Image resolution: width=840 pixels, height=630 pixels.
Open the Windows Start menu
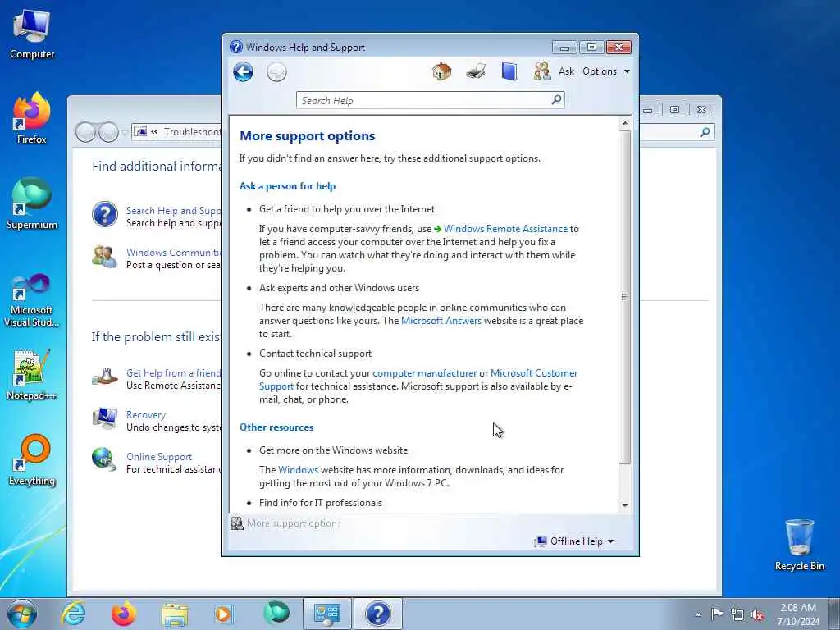[22, 614]
